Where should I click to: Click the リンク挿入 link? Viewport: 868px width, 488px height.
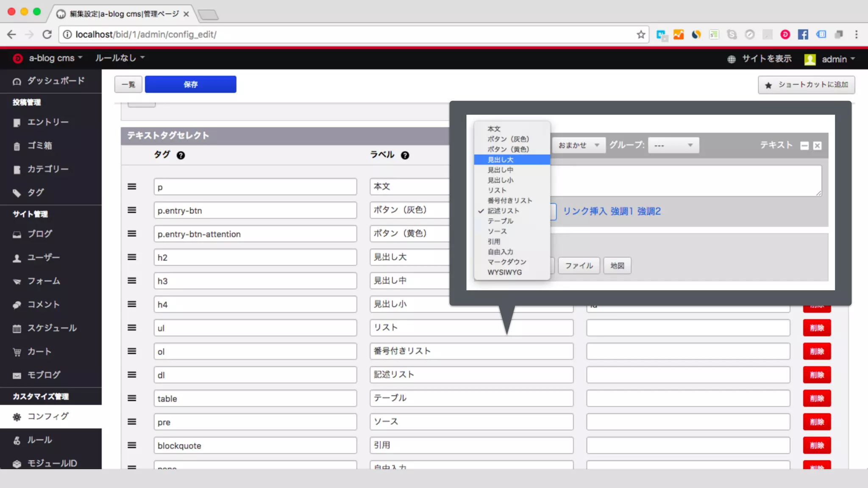tap(584, 211)
